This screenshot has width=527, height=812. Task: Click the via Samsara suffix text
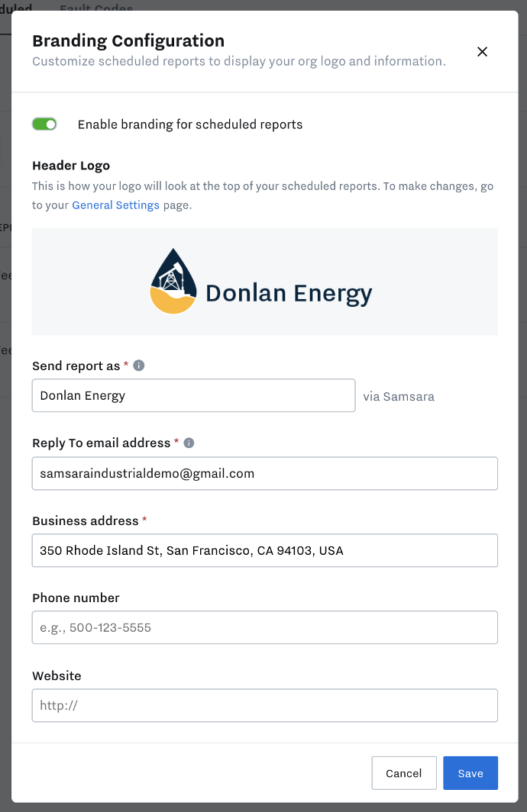tap(399, 397)
